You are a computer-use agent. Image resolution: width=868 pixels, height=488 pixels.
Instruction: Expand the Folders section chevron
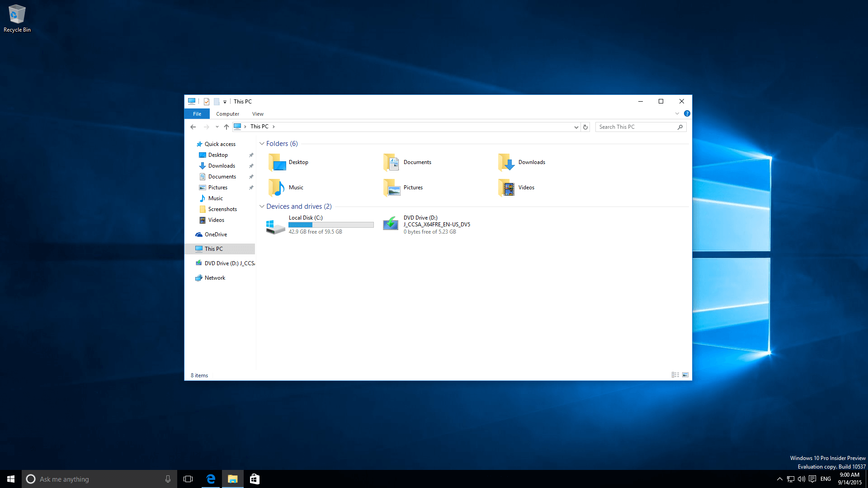pos(262,144)
